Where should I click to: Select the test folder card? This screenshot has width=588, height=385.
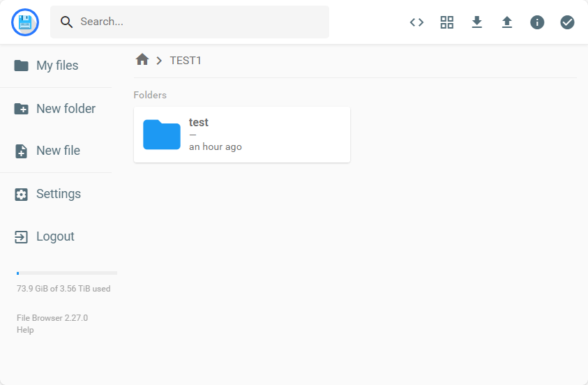pos(242,135)
